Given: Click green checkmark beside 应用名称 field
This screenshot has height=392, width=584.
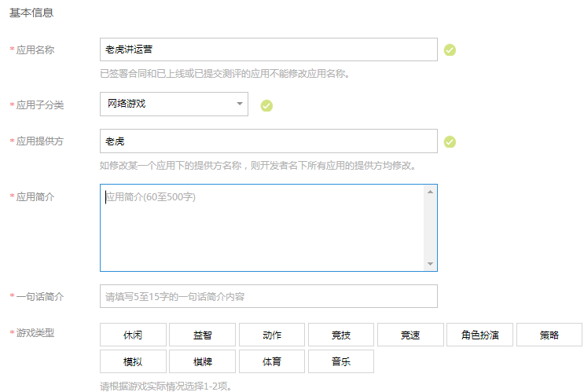Looking at the screenshot, I should (x=450, y=50).
